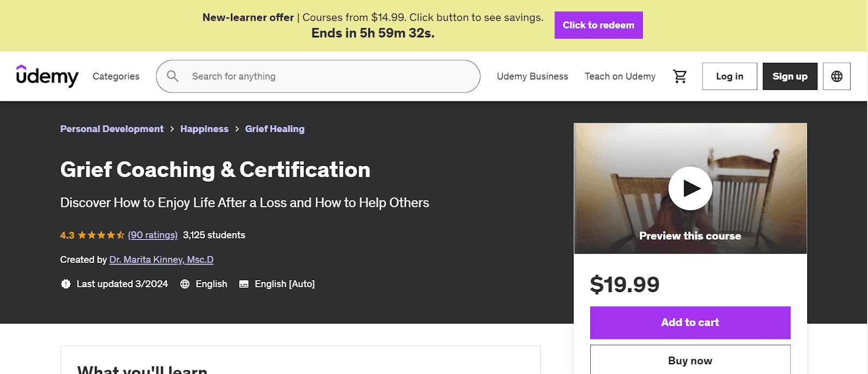This screenshot has height=374, width=868.
Task: Click the Udemy logo
Action: [47, 76]
